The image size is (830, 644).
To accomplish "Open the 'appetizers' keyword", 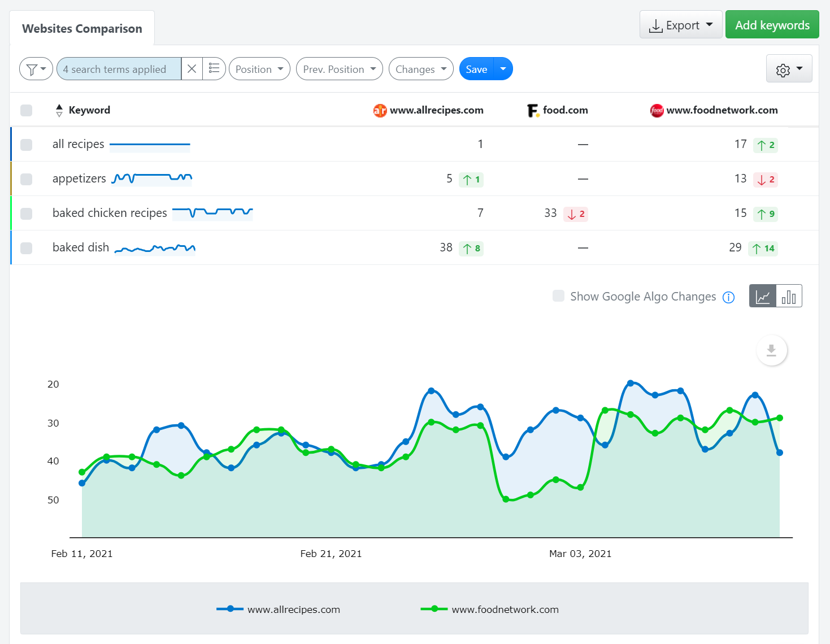I will pos(79,179).
